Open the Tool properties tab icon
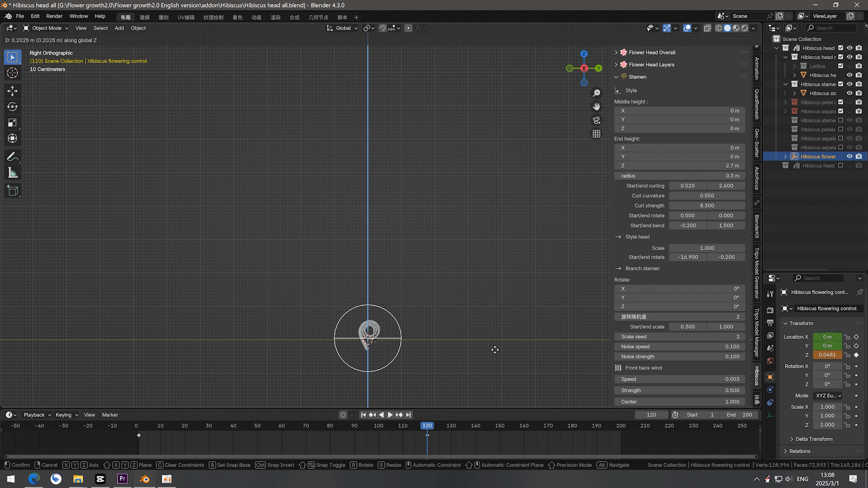Screen dimensions: 868x488 tap(770, 294)
